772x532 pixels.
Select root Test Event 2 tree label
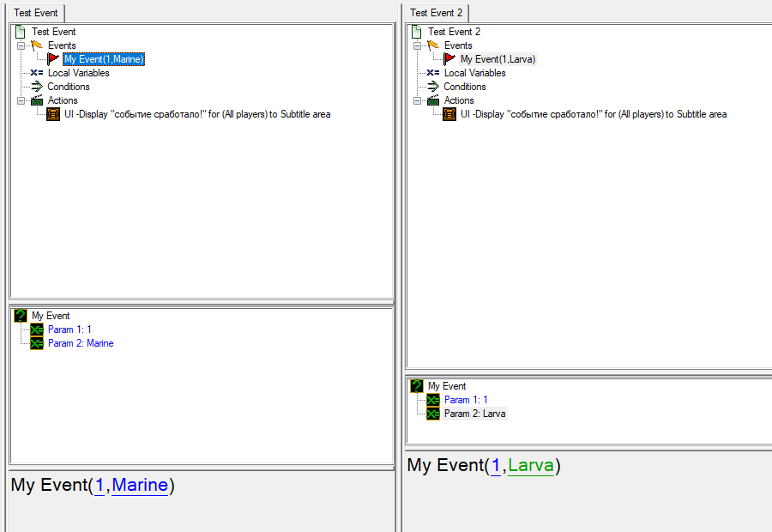(454, 32)
